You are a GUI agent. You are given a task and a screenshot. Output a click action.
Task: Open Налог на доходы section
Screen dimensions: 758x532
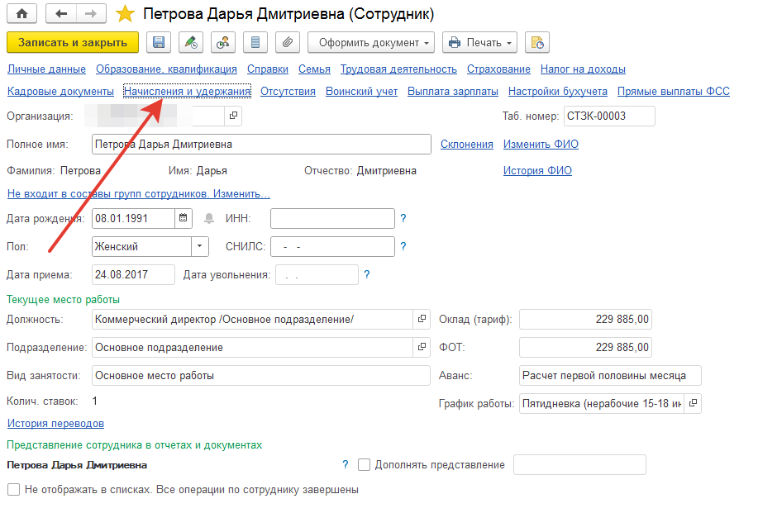[x=583, y=69]
